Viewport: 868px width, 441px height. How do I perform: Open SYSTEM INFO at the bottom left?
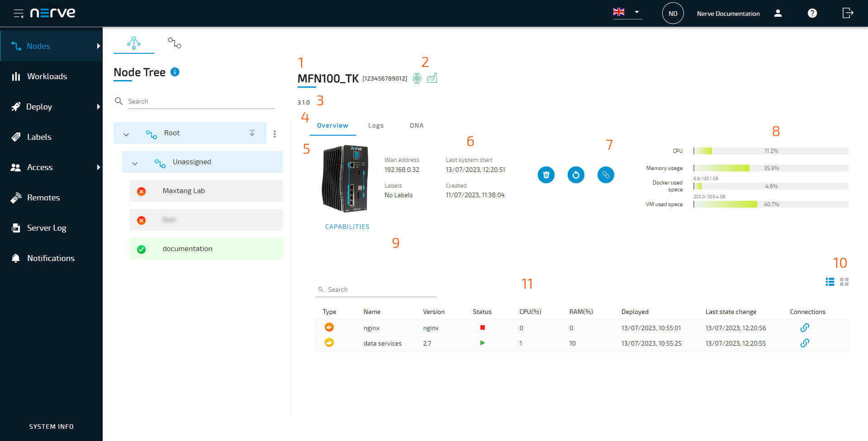tap(51, 426)
